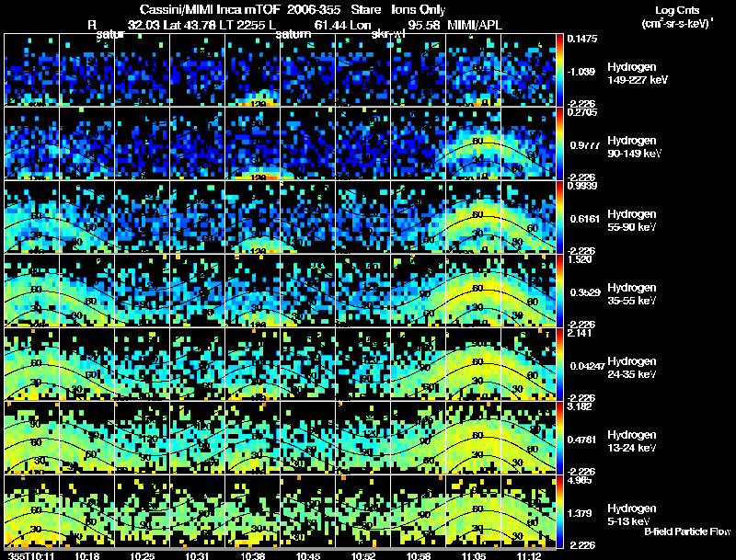Click the Cassini/MIMI Inca mTOF title

[210, 9]
